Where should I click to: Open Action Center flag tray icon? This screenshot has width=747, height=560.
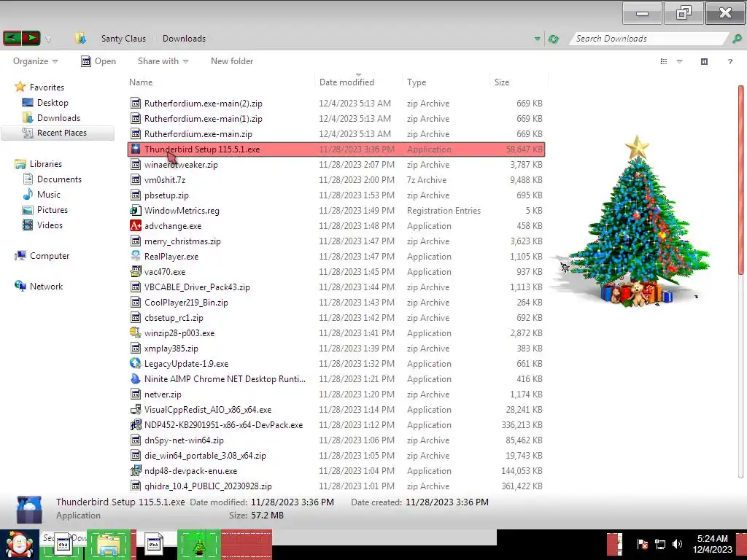642,544
